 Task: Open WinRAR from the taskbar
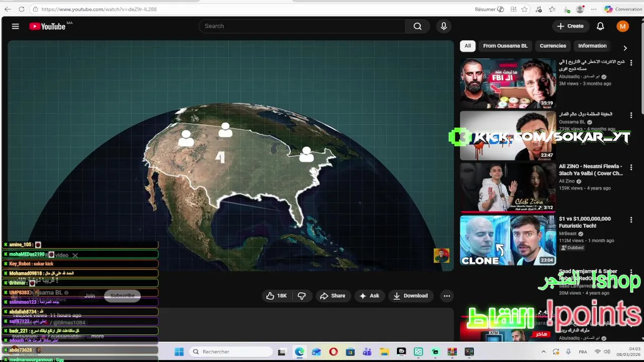point(452,352)
